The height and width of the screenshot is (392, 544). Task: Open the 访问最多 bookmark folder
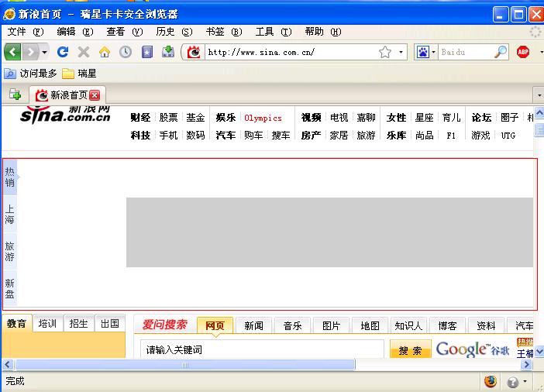30,74
